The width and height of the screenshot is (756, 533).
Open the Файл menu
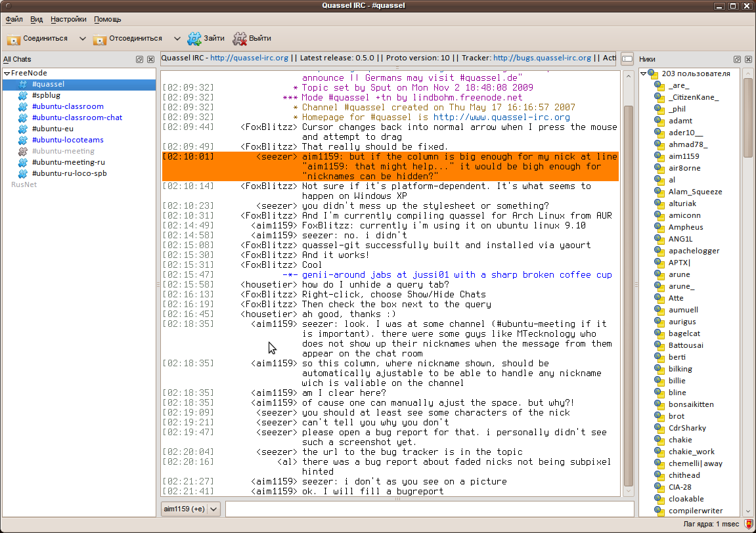14,19
